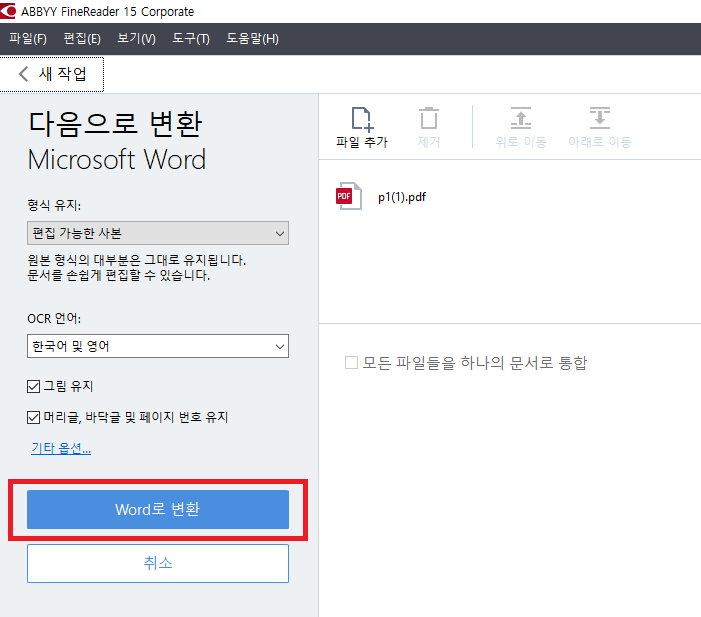This screenshot has width=701, height=617.
Task: Click the Move Up (위로 이동) icon
Action: [x=521, y=118]
